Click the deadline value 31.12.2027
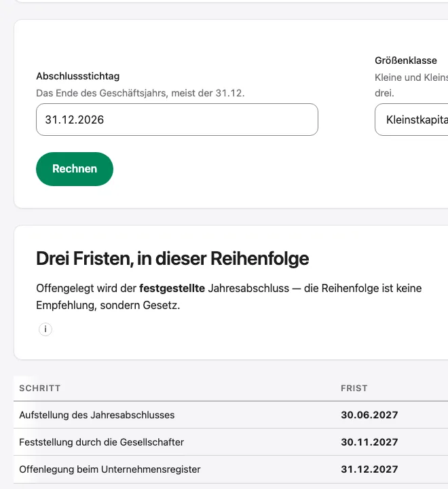 [x=369, y=469]
